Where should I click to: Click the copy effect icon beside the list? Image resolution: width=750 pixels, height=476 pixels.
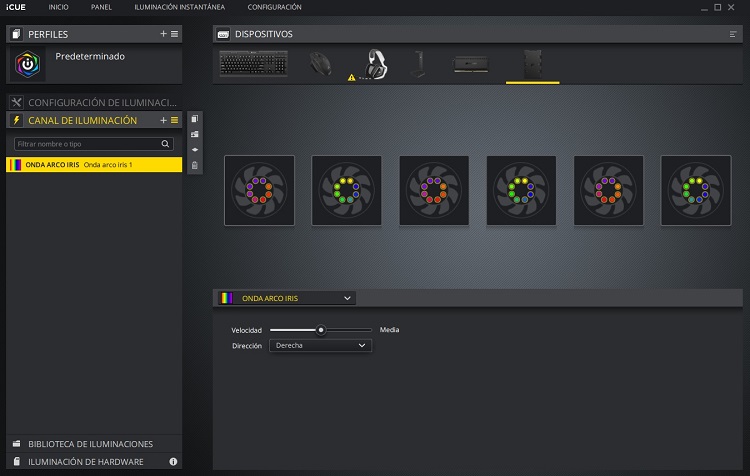point(194,119)
